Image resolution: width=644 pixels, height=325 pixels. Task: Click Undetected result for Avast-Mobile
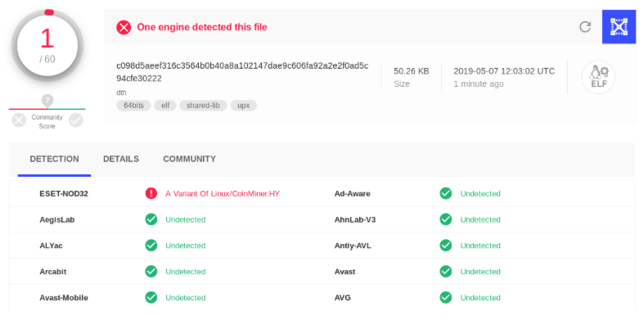click(x=185, y=298)
